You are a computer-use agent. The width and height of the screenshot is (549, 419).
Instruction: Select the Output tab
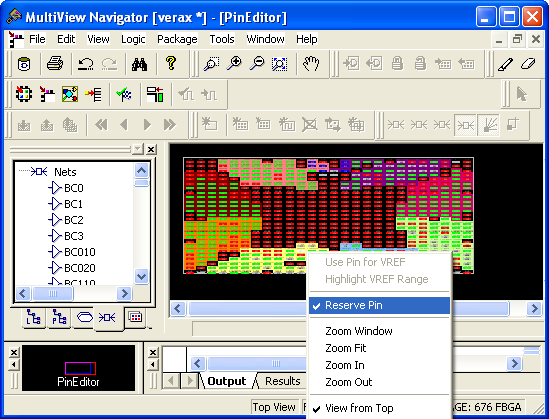(227, 381)
